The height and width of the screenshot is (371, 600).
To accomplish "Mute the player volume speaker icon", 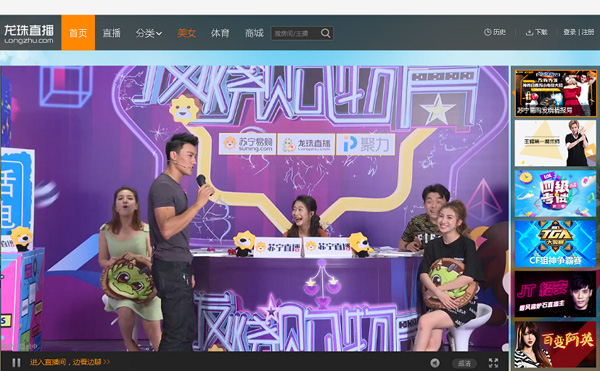I will point(435,363).
